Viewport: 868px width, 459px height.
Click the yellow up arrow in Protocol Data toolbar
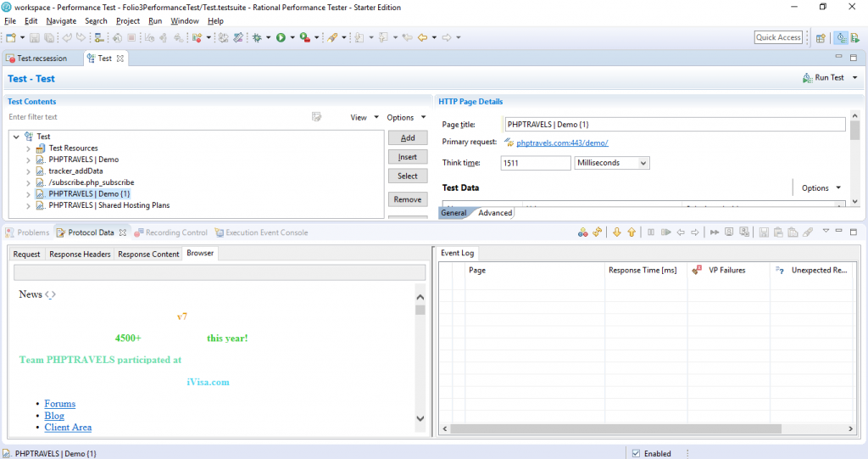(x=632, y=232)
